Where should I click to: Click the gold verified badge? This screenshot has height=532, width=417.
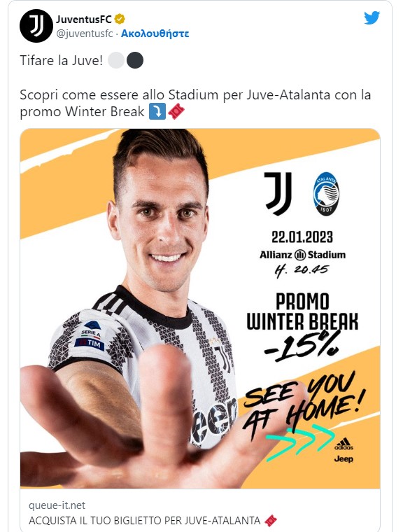[x=120, y=19]
